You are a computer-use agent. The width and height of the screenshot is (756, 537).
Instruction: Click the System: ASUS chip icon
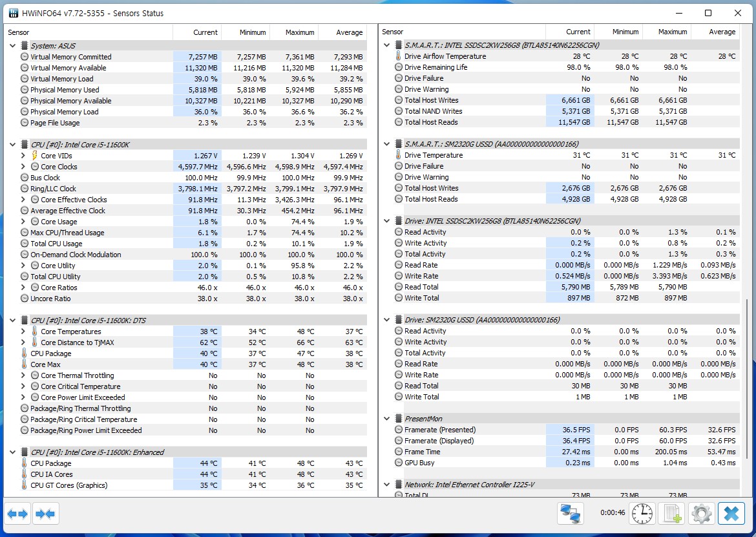coord(24,46)
